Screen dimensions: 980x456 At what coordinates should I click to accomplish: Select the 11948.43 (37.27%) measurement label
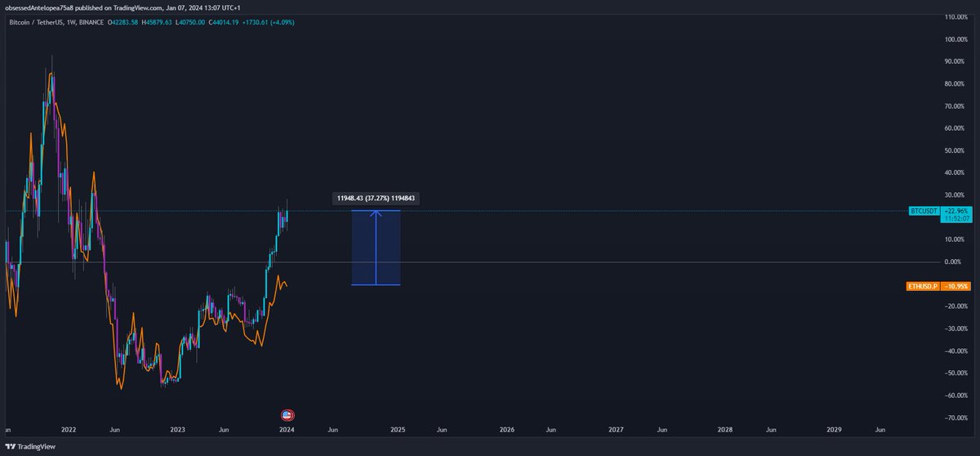point(376,199)
